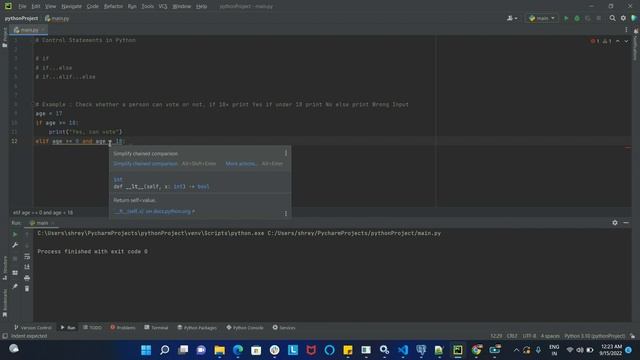This screenshot has height=360, width=640.
Task: Click the toolbar stop icon
Action: pyautogui.click(x=598, y=18)
